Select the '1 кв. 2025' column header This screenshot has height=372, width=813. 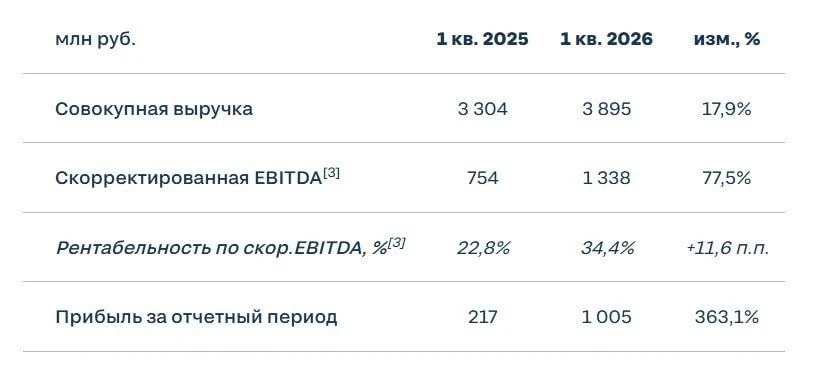click(x=482, y=39)
